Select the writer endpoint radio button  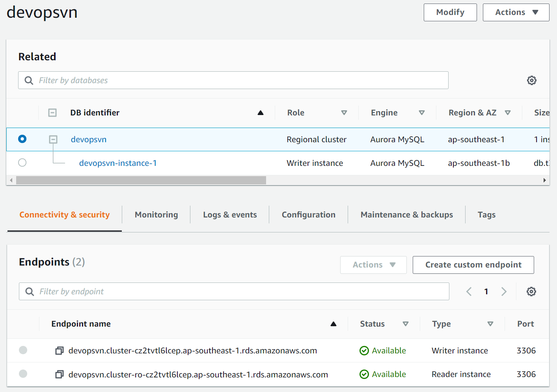pyautogui.click(x=23, y=350)
